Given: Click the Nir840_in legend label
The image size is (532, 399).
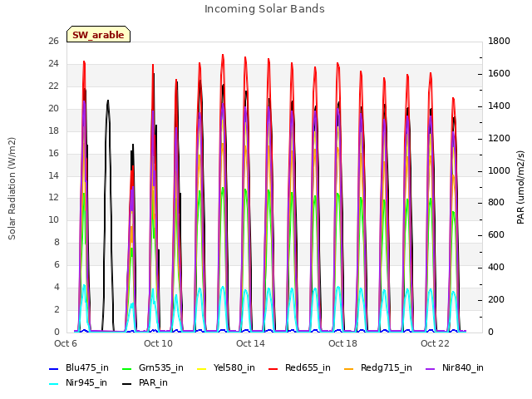Looking at the screenshot, I should pyautogui.click(x=462, y=367).
